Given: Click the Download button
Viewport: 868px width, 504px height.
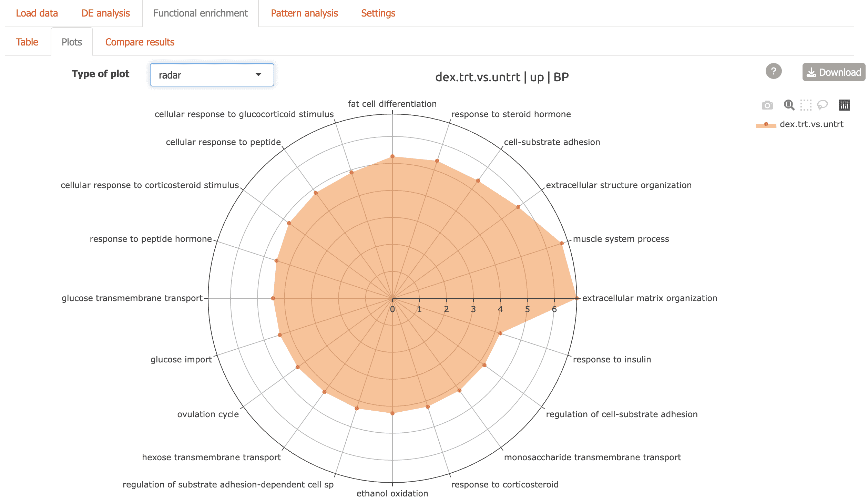Looking at the screenshot, I should [833, 72].
